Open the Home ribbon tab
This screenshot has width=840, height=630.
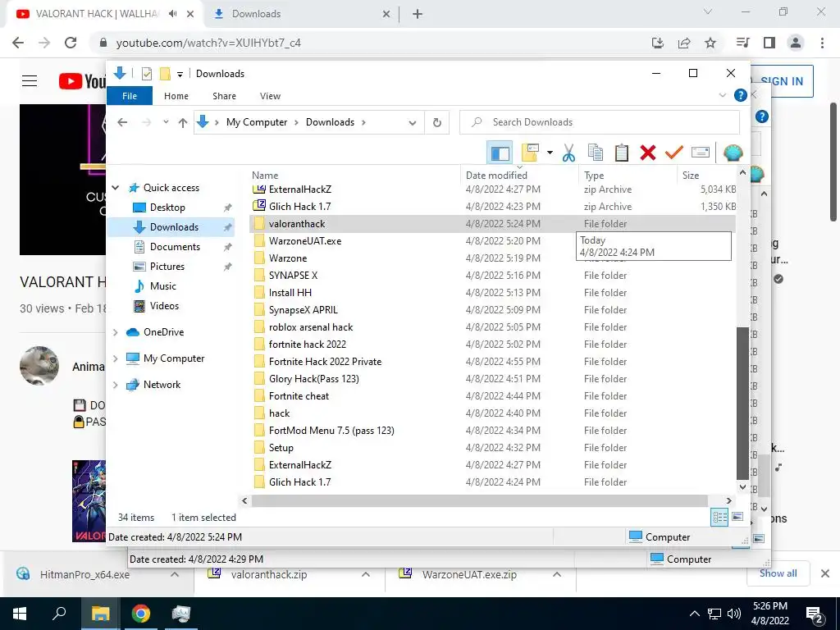click(x=176, y=96)
